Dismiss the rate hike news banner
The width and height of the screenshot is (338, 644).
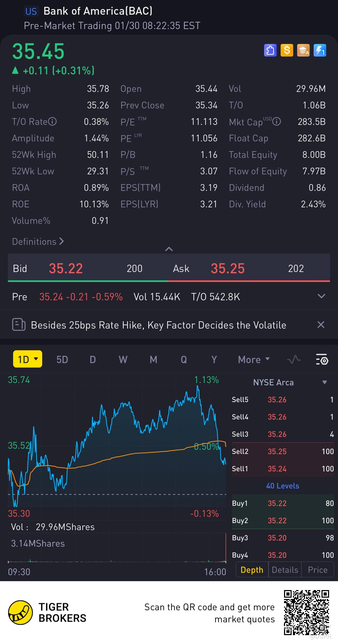321,325
